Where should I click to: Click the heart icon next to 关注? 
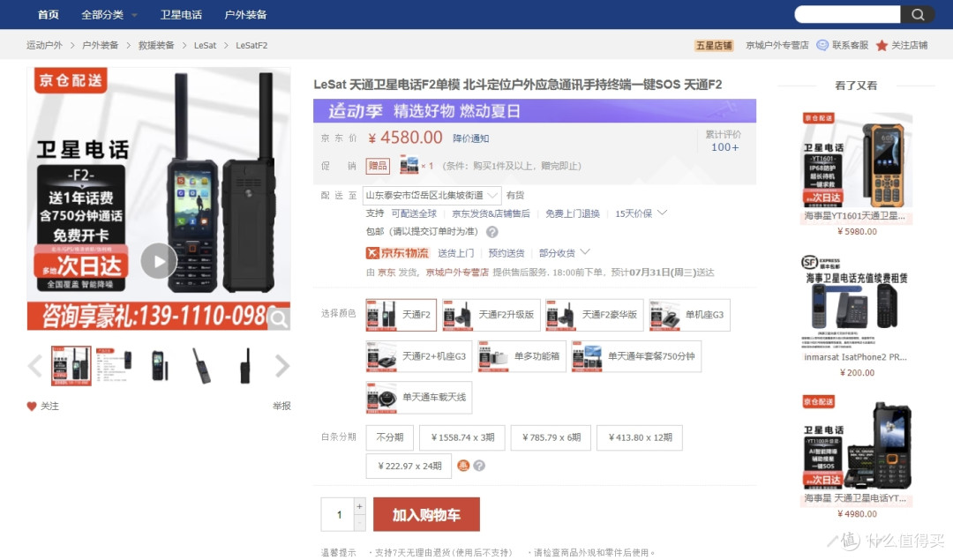click(34, 406)
